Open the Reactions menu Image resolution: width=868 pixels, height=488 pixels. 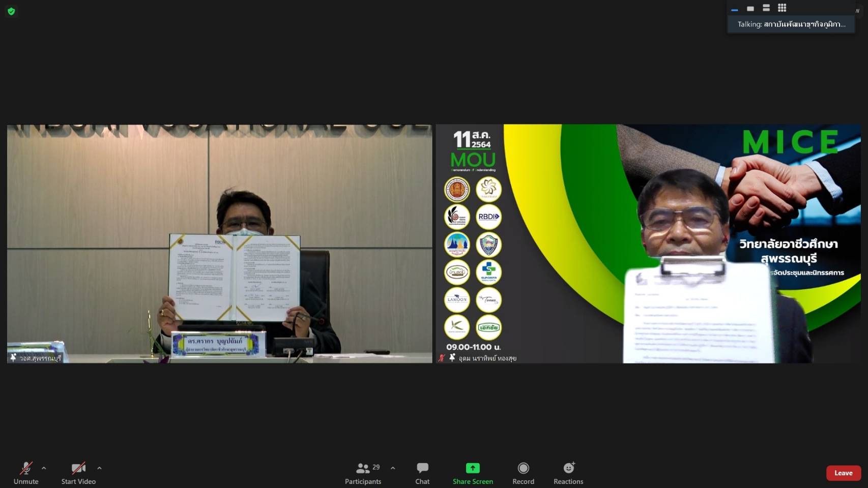pos(568,473)
